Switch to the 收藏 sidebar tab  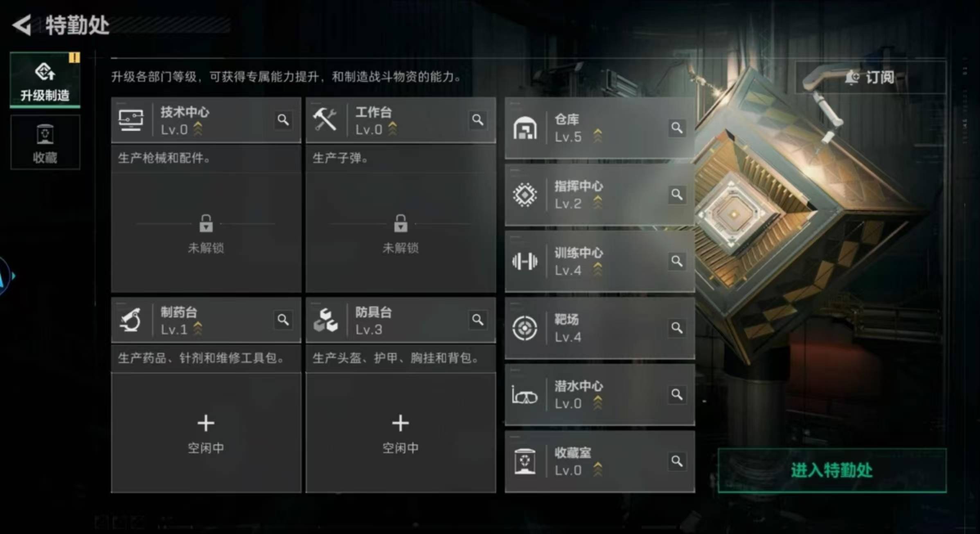coord(45,142)
